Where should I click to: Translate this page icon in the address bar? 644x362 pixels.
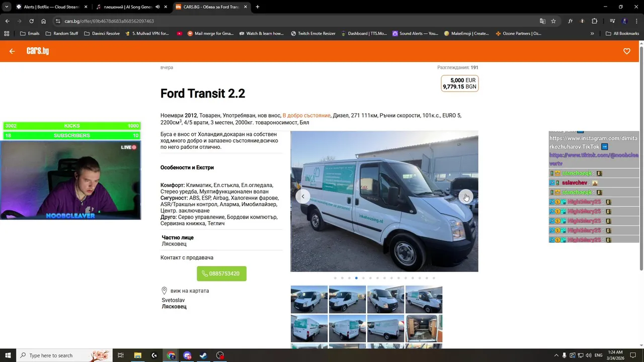point(542,21)
